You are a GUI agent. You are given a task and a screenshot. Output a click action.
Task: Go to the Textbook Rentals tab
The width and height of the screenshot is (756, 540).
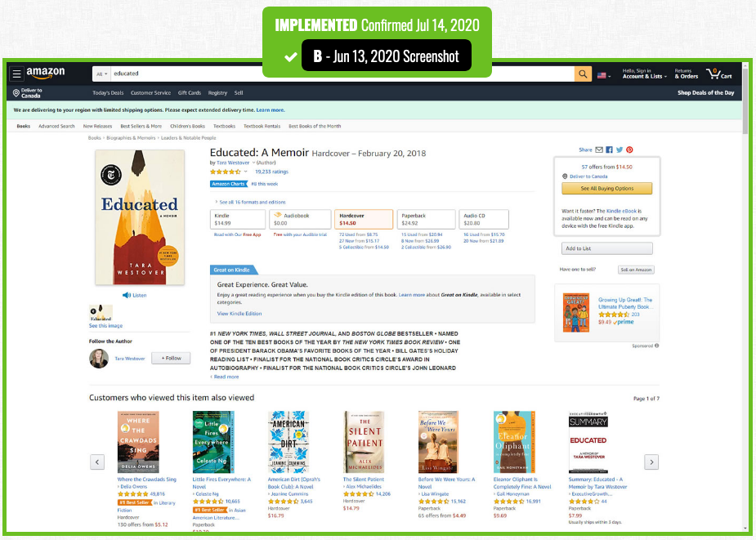(262, 127)
